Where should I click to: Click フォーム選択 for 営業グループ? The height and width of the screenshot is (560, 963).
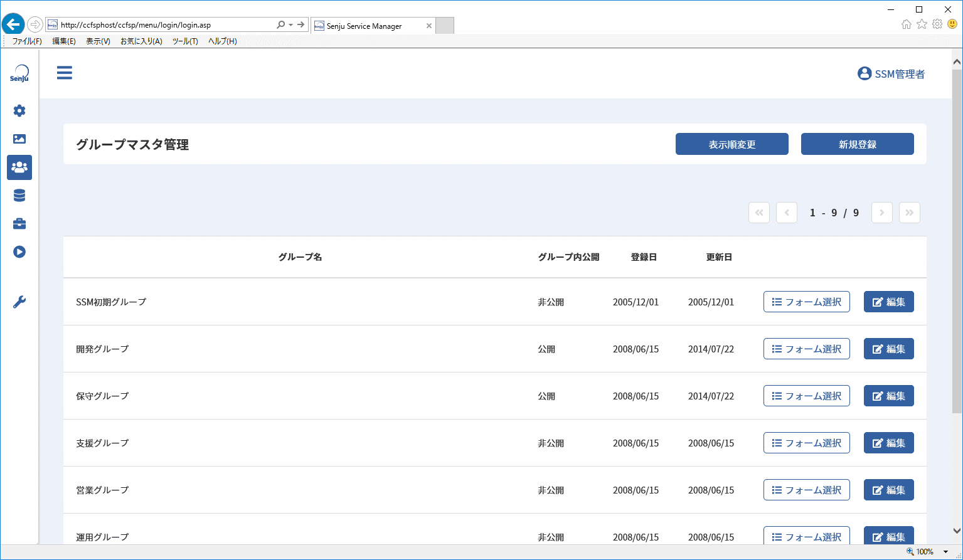coord(807,490)
